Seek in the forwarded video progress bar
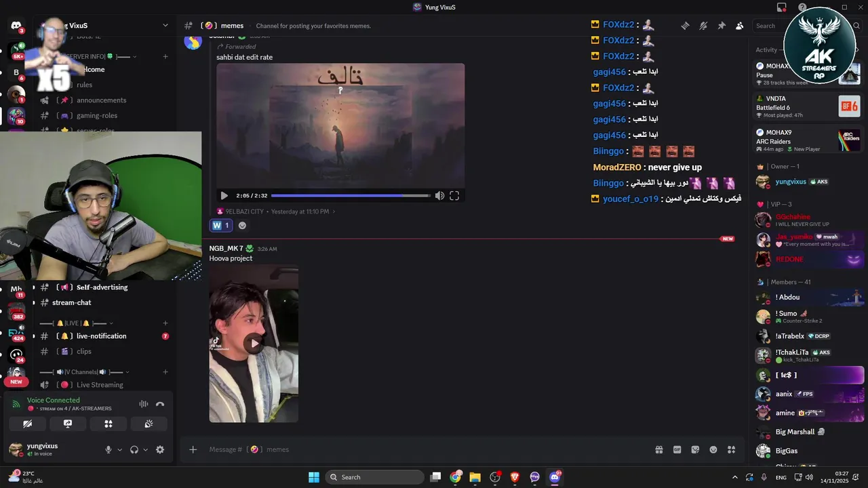Image resolution: width=868 pixels, height=488 pixels. (x=351, y=196)
